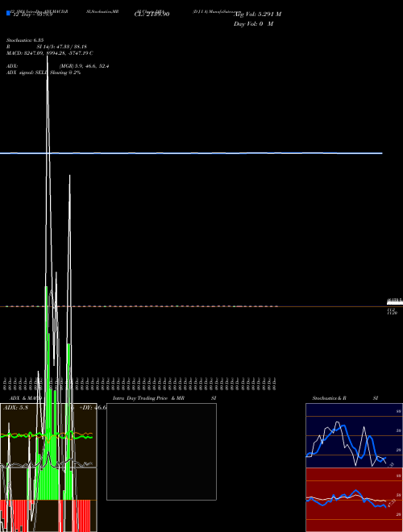Click the +DY: 46.6 label

[x=93, y=408]
